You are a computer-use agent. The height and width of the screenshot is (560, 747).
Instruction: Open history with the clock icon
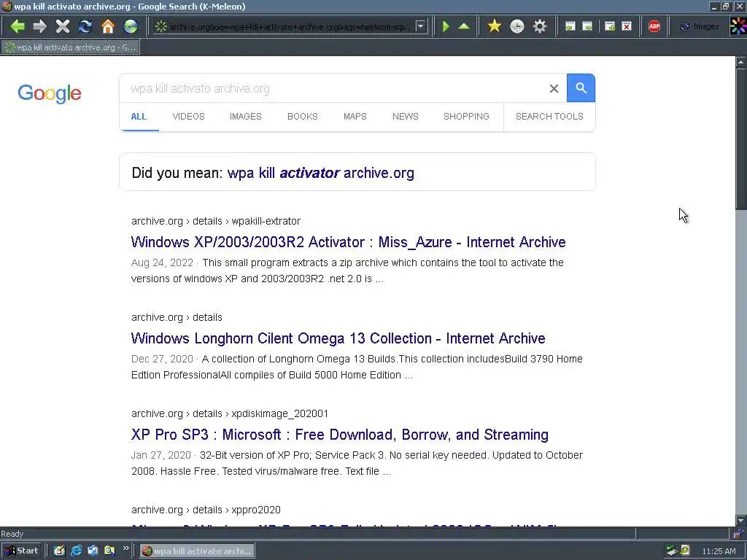517,26
